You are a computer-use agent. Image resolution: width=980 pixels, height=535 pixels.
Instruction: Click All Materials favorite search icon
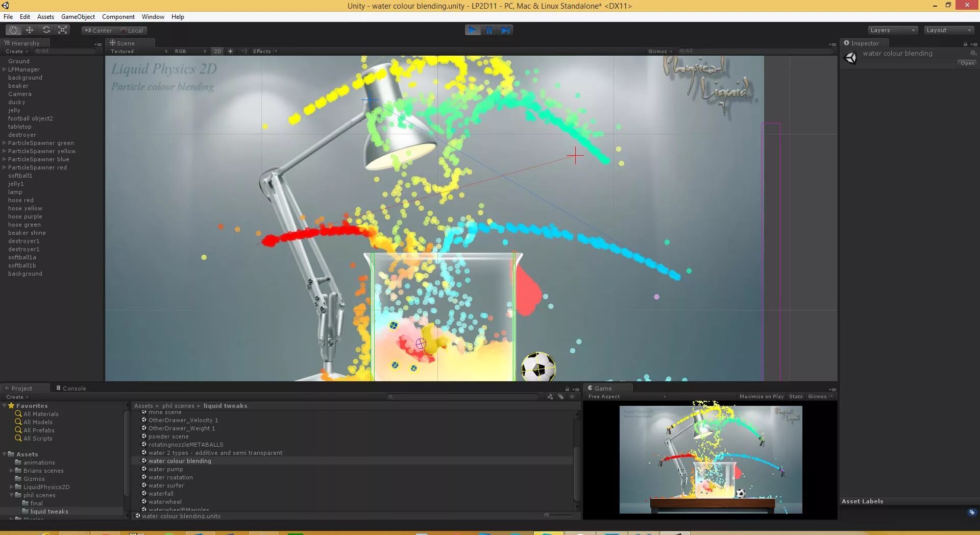click(18, 414)
